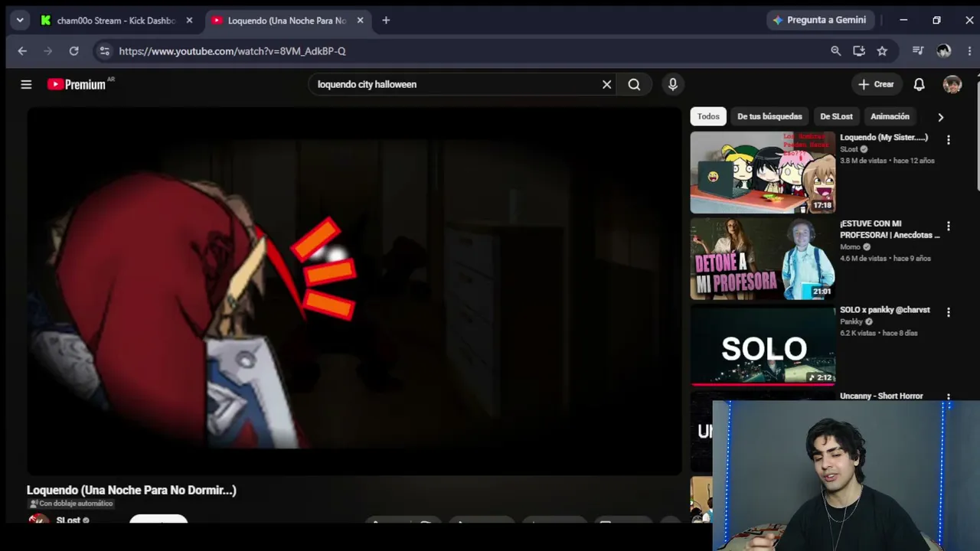980x551 pixels.
Task: Filter by Animación chip
Action: tap(890, 116)
